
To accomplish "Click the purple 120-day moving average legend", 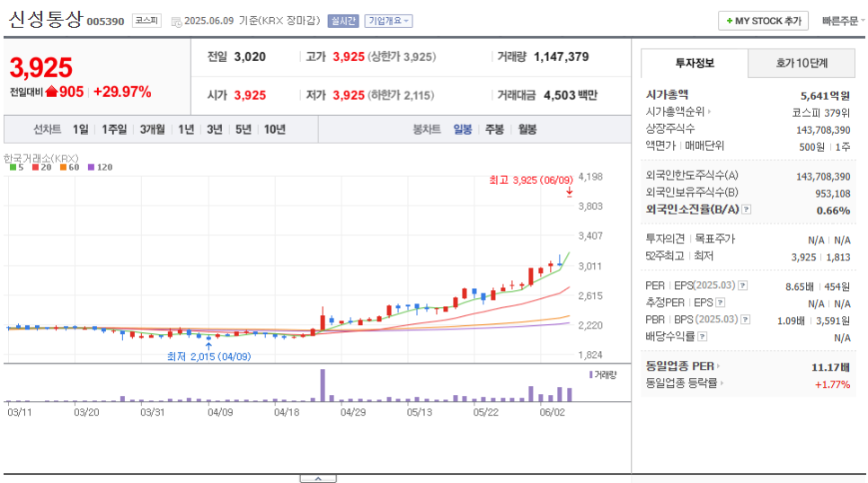I will [x=101, y=167].
